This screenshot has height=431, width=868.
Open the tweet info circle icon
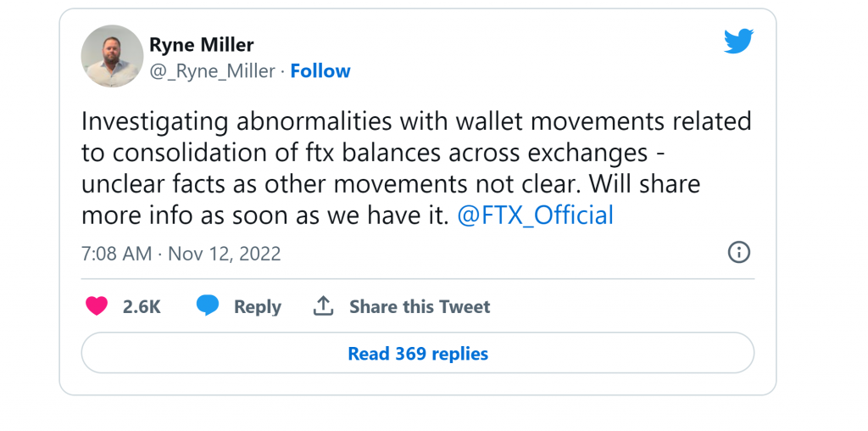click(739, 252)
